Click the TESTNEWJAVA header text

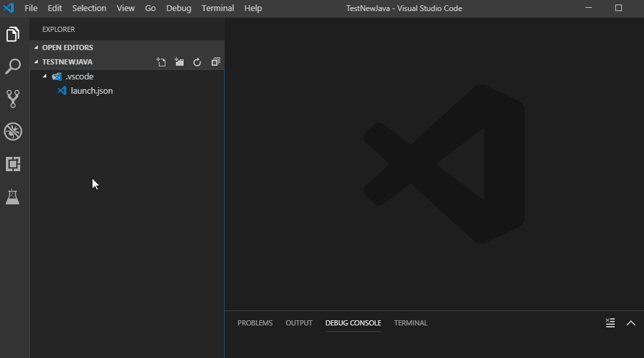67,62
